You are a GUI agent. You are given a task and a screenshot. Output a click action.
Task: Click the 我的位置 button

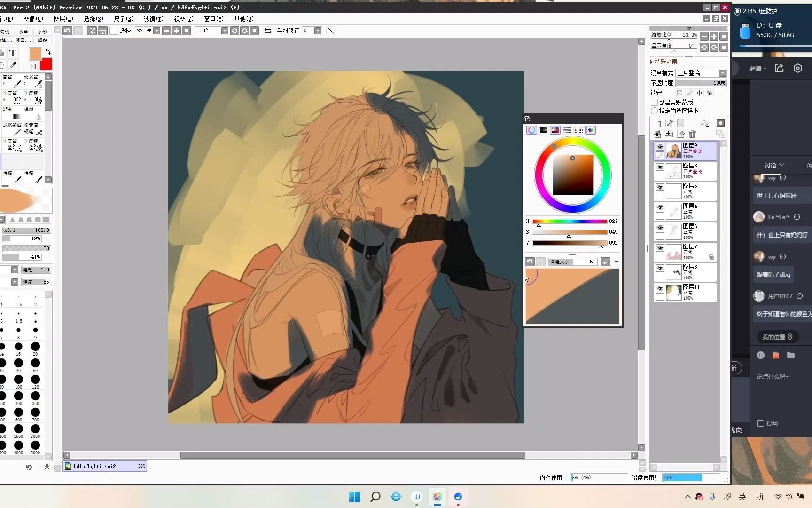[x=777, y=337]
